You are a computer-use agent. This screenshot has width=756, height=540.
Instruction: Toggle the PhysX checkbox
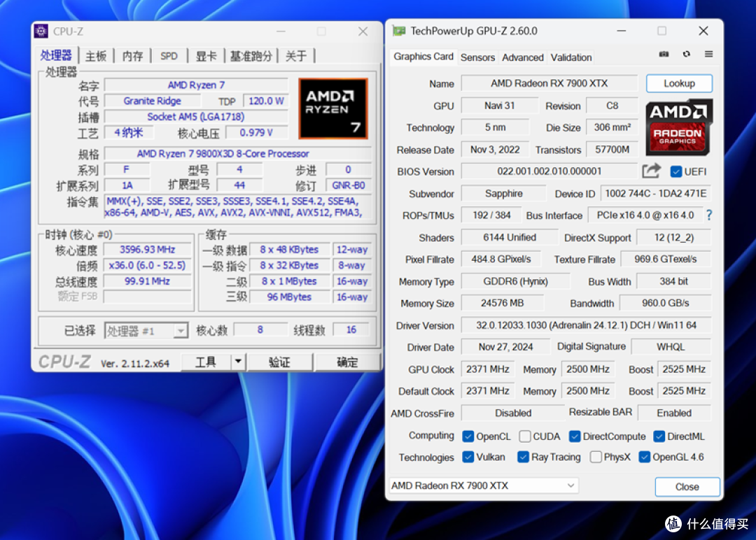596,457
